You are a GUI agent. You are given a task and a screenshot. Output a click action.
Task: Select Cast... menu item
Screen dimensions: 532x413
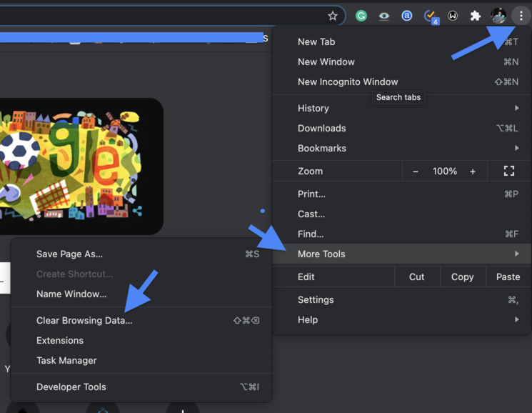pyautogui.click(x=402, y=214)
